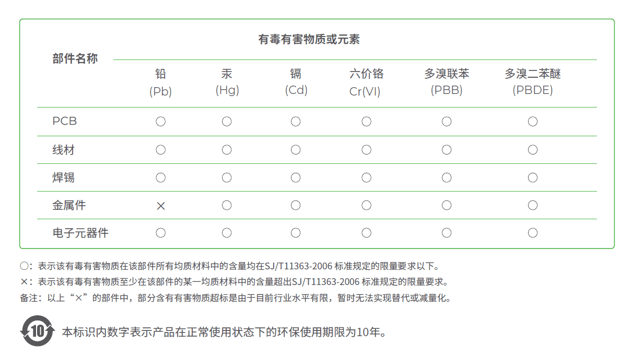Click the × legend explanation line

(x=234, y=282)
